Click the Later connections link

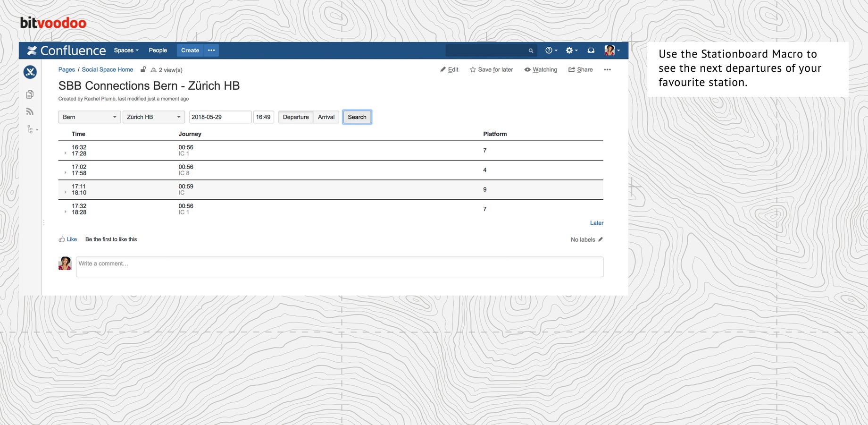click(x=597, y=223)
